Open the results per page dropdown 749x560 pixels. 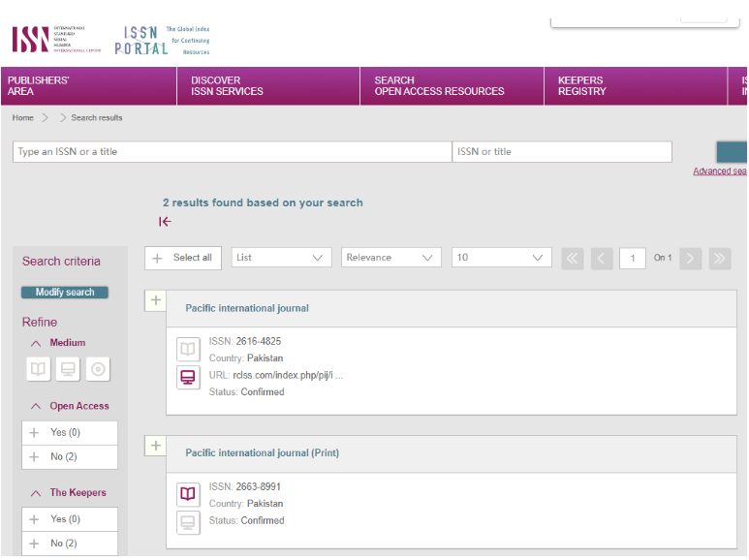tap(501, 258)
